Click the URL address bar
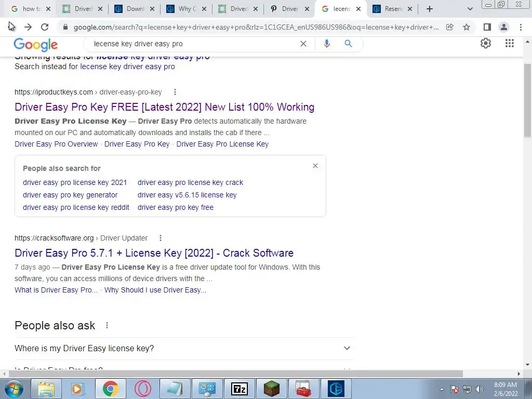This screenshot has height=399, width=532. pos(256,27)
